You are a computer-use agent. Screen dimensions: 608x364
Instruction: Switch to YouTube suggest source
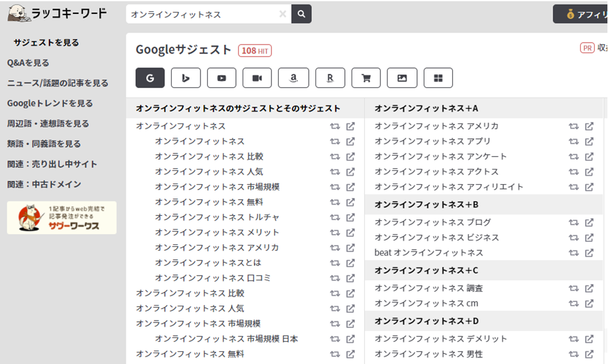pos(222,78)
